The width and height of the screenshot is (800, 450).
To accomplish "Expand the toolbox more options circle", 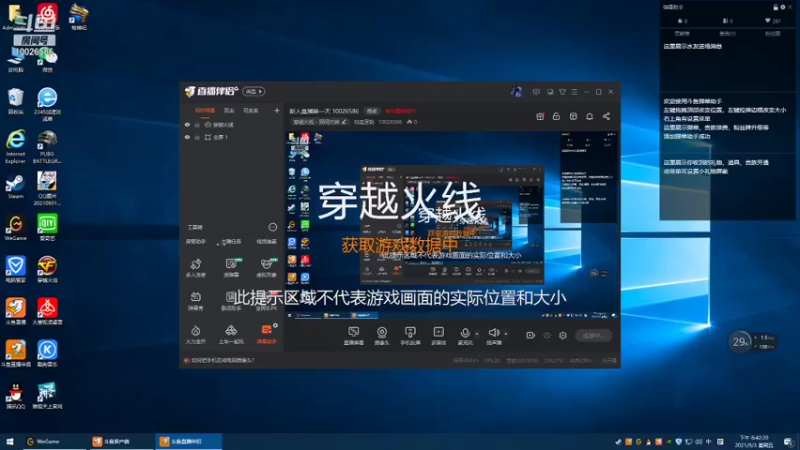I will [272, 227].
